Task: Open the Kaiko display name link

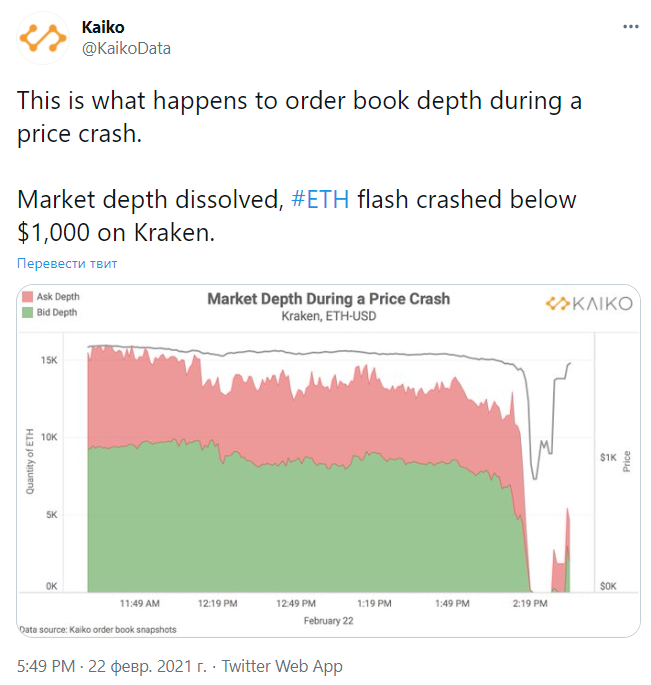Action: coord(103,27)
